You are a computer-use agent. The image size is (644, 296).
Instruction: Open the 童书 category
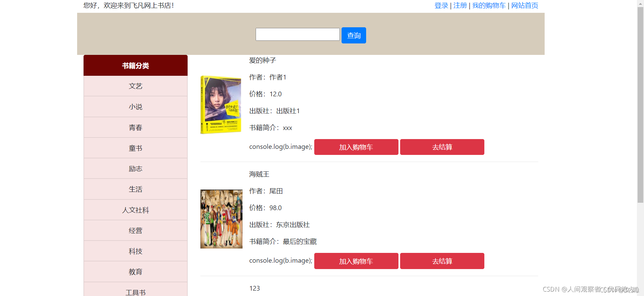click(135, 148)
